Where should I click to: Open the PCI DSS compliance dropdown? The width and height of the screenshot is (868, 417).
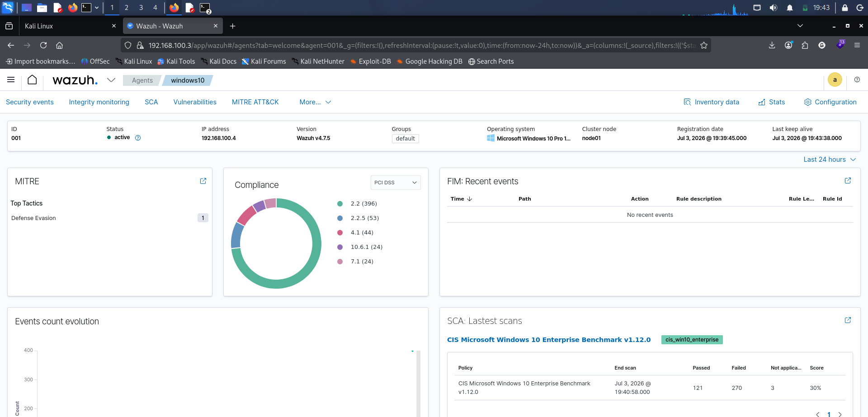click(396, 183)
